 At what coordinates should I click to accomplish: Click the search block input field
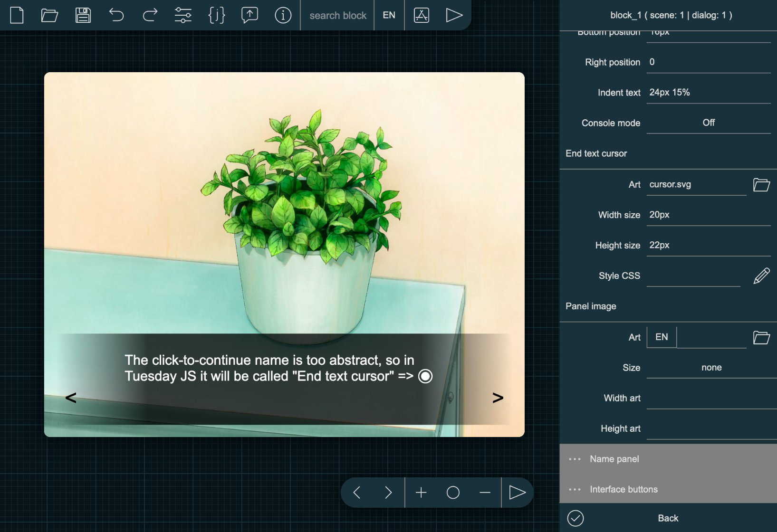337,15
